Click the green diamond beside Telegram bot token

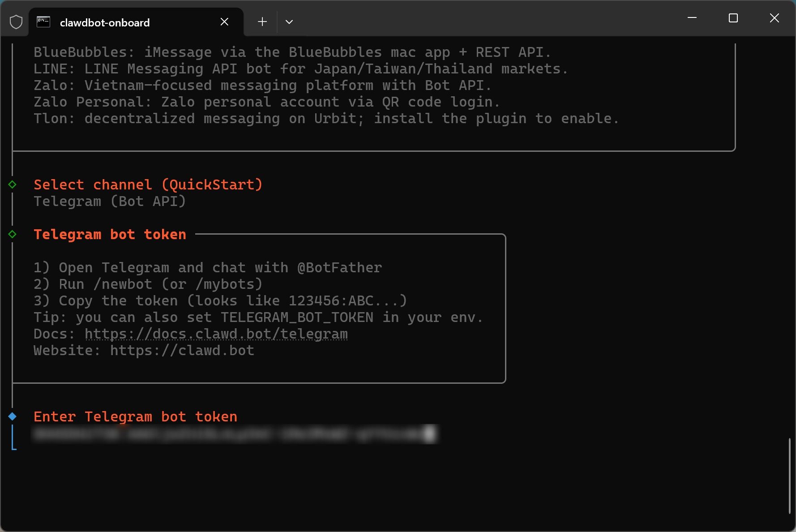13,234
